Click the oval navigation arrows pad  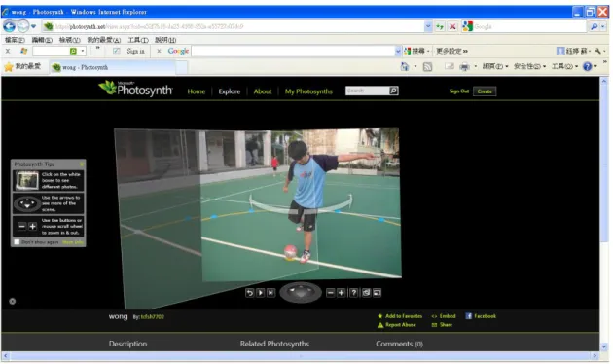click(301, 292)
